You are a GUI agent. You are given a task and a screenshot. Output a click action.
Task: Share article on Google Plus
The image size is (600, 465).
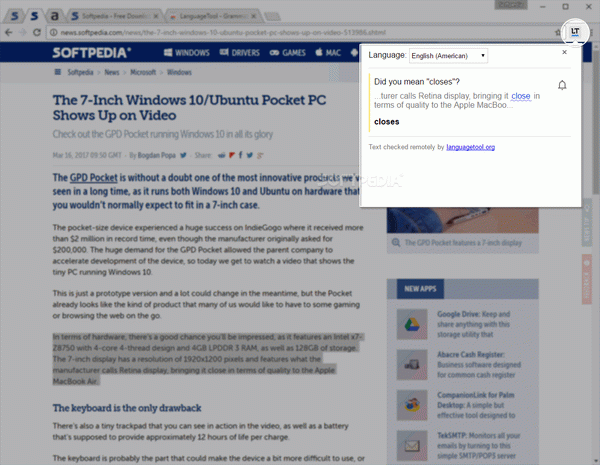260,155
